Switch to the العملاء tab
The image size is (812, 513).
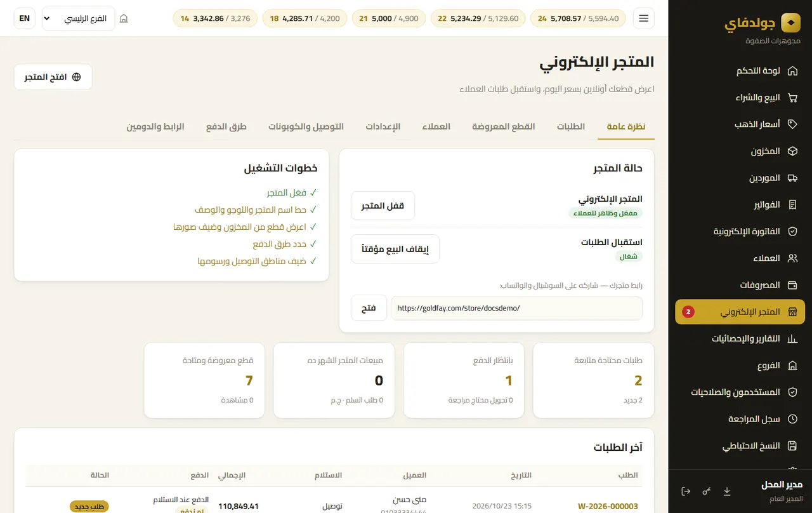[x=436, y=126]
